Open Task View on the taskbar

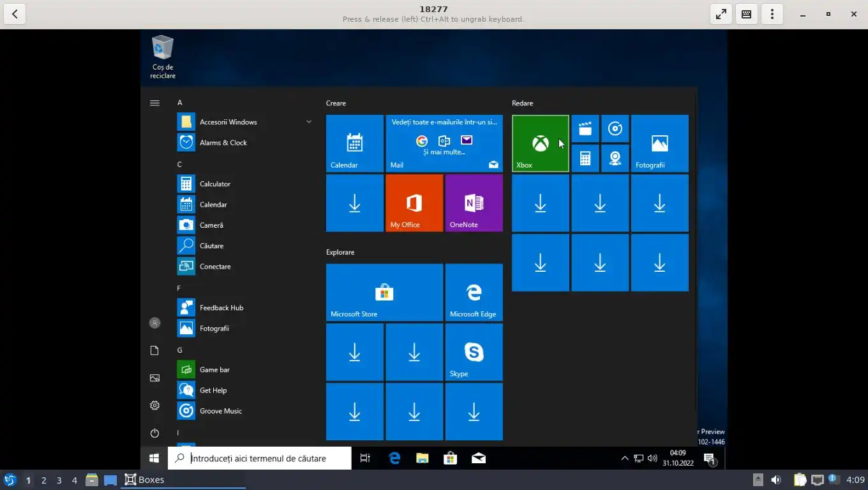tap(365, 458)
